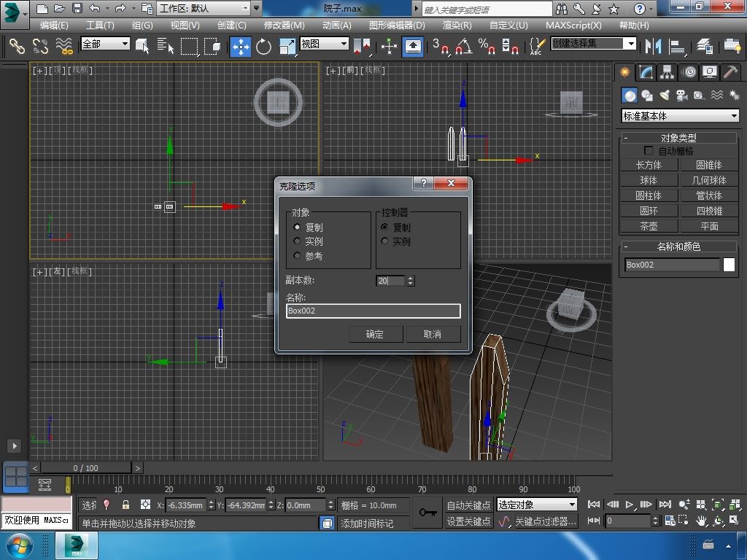Select the 实例 radio under 对象
Screen dimensions: 747x560
click(x=297, y=241)
